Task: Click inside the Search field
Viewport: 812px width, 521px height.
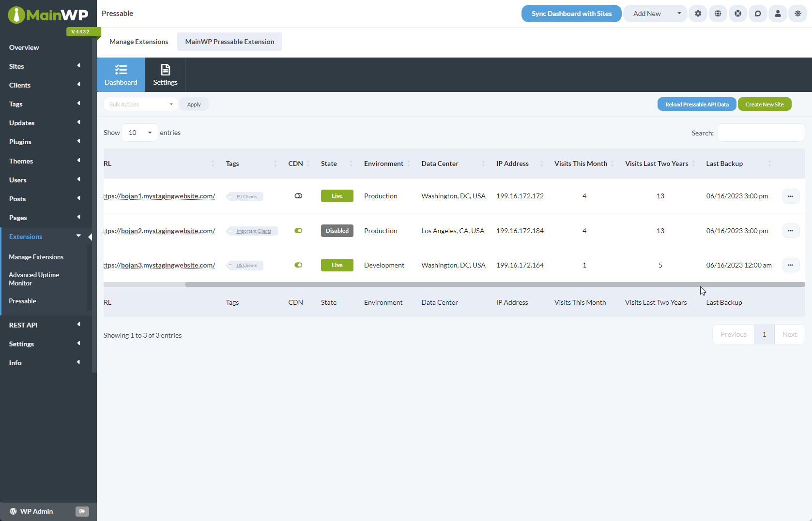Action: pyautogui.click(x=760, y=132)
